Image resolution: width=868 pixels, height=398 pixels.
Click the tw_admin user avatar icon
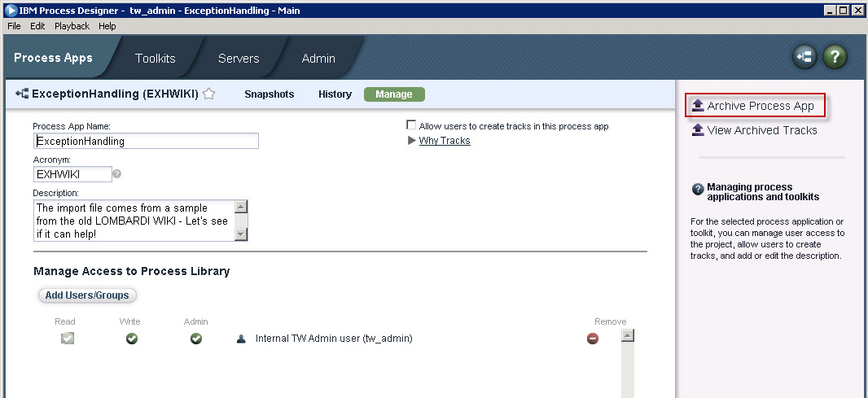(241, 339)
